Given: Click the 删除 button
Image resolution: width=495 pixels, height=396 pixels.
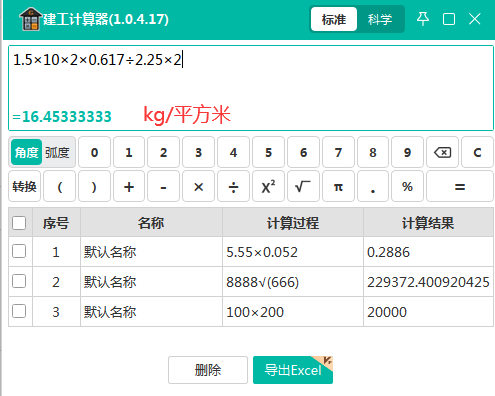Looking at the screenshot, I should tap(208, 370).
